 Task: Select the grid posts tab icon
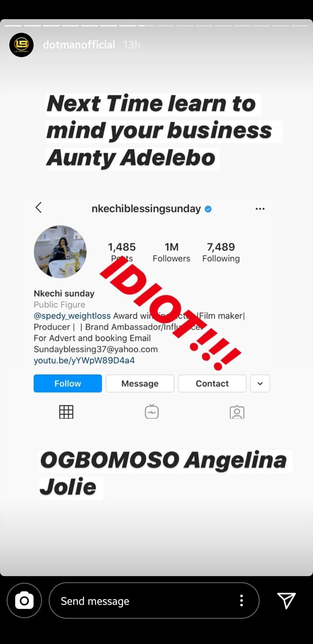point(66,412)
